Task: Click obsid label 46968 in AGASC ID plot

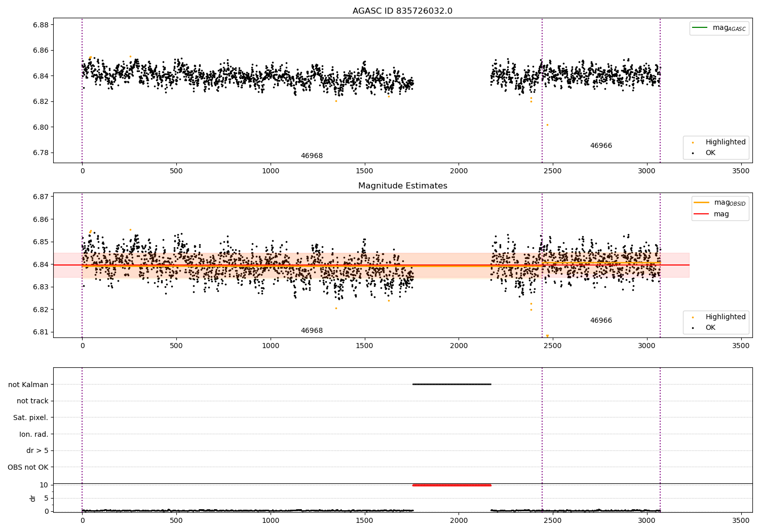Action: 312,156
